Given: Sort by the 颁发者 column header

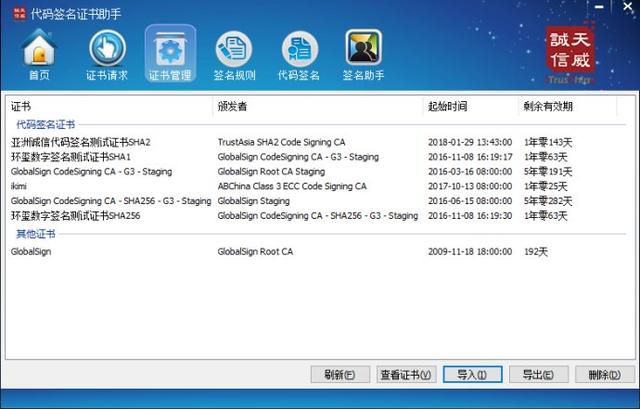Looking at the screenshot, I should (x=318, y=107).
